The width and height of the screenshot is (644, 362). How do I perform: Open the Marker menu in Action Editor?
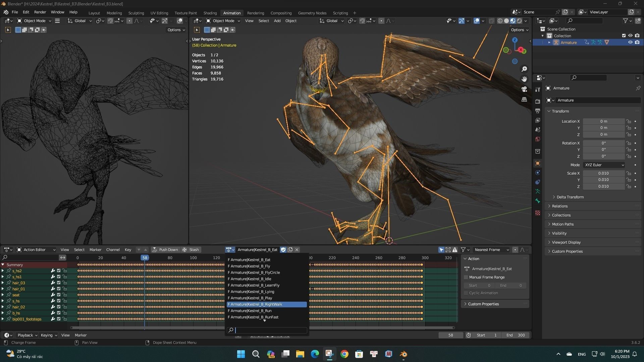pyautogui.click(x=95, y=250)
